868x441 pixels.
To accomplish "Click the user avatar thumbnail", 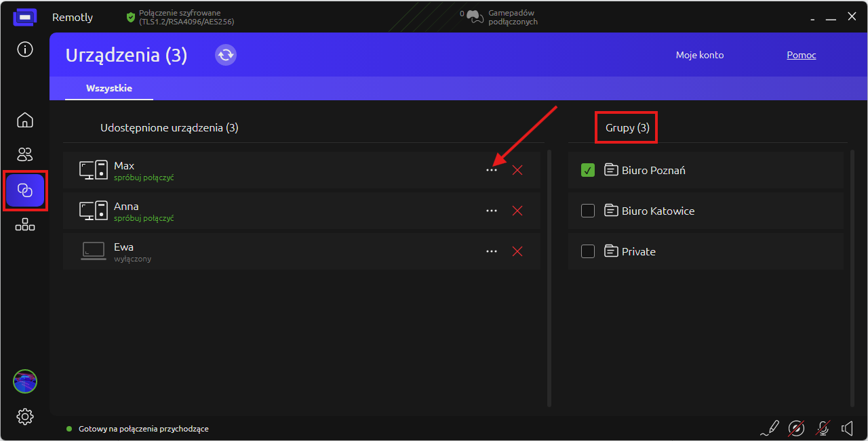I will [25, 381].
